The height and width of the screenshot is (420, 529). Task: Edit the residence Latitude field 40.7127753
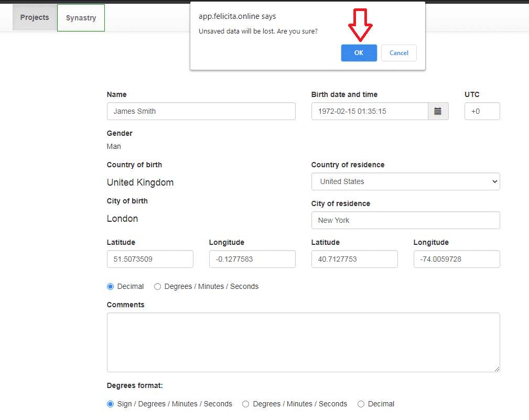coord(354,259)
